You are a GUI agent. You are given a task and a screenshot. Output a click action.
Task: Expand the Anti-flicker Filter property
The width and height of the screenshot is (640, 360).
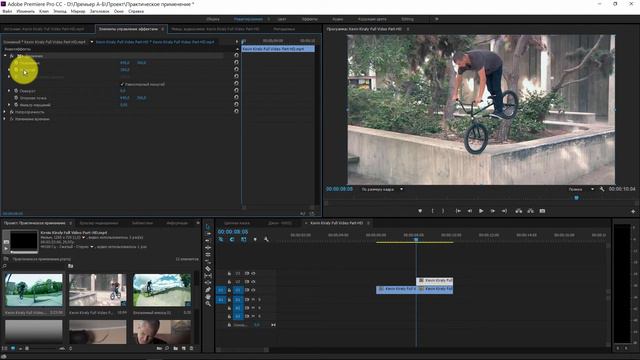pyautogui.click(x=9, y=105)
